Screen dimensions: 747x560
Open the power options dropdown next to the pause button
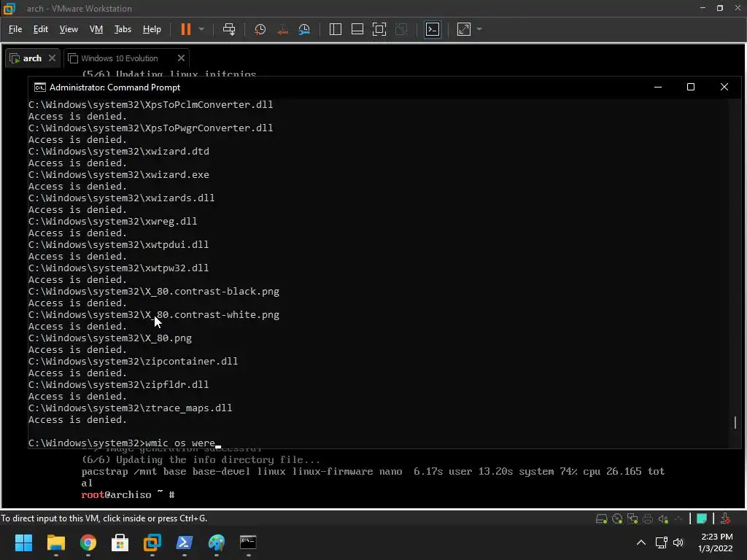coord(201,29)
